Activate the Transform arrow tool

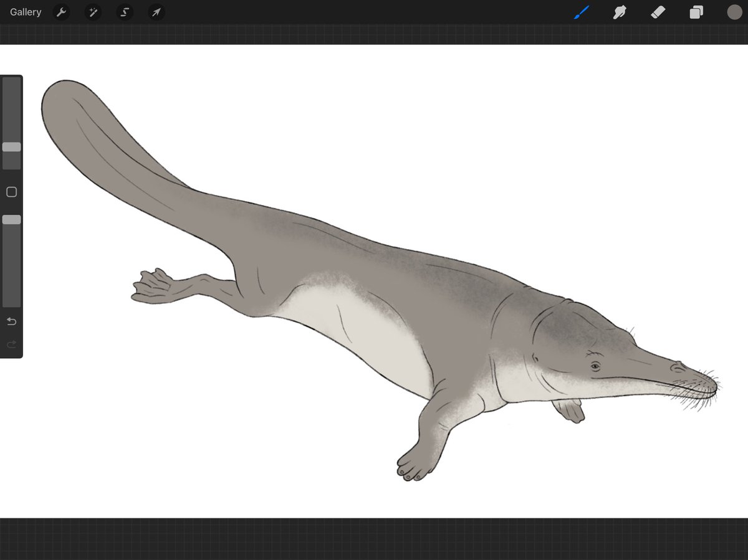[x=156, y=12]
